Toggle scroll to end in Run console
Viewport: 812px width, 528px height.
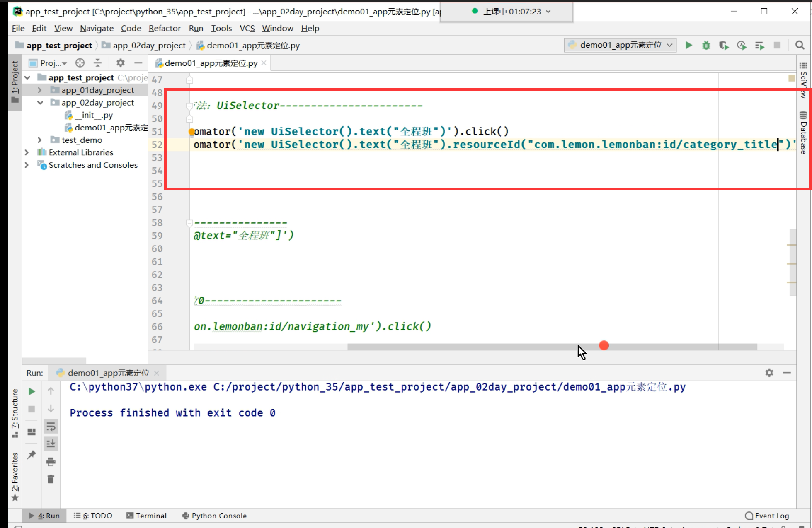click(x=51, y=444)
